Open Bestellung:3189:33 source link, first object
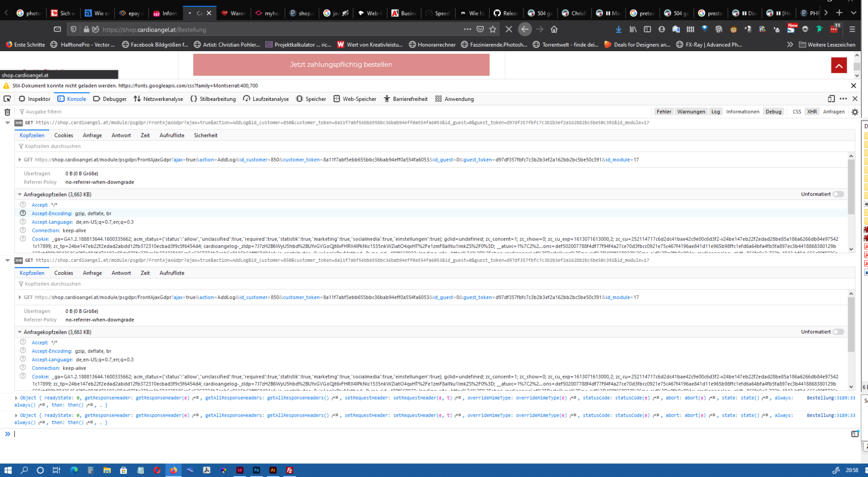 831,398
